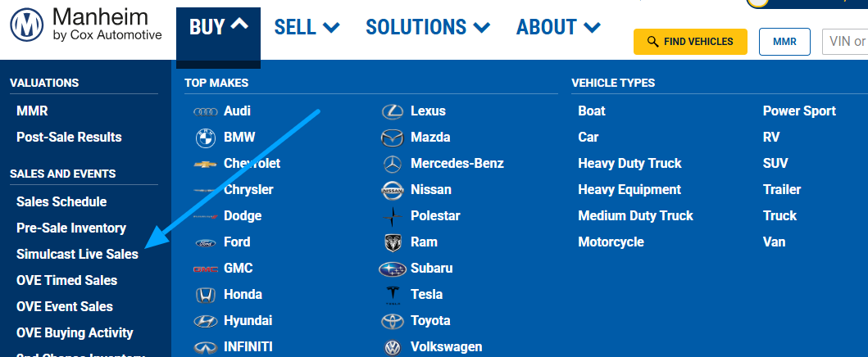Click the Mercedes-Benz star logo
This screenshot has height=357, width=868.
pyautogui.click(x=393, y=164)
